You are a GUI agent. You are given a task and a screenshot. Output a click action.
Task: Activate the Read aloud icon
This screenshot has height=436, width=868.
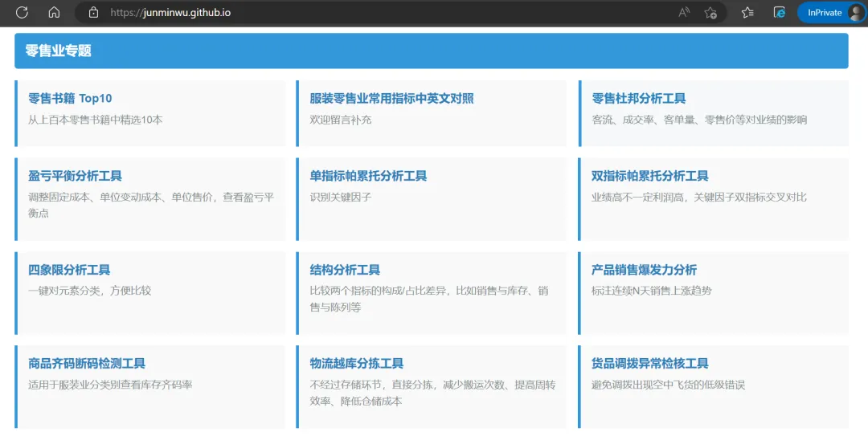684,12
